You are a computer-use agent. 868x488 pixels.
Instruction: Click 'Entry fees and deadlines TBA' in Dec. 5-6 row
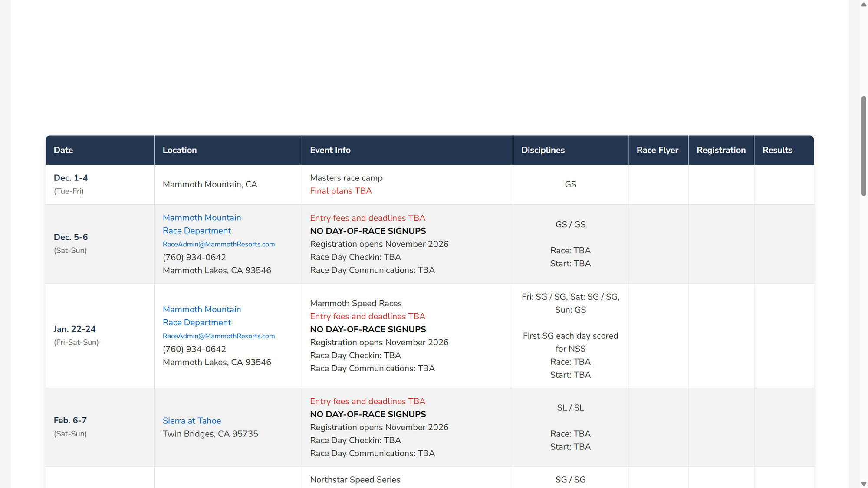coord(368,218)
